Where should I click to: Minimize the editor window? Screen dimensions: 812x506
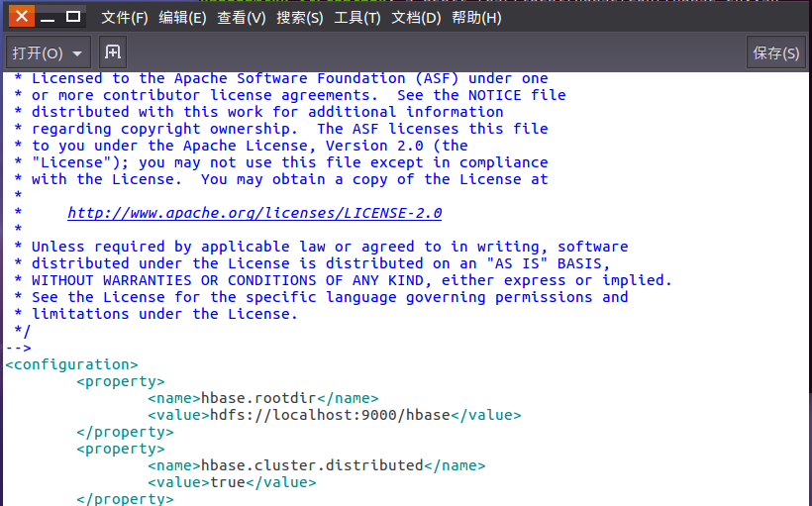pos(48,18)
